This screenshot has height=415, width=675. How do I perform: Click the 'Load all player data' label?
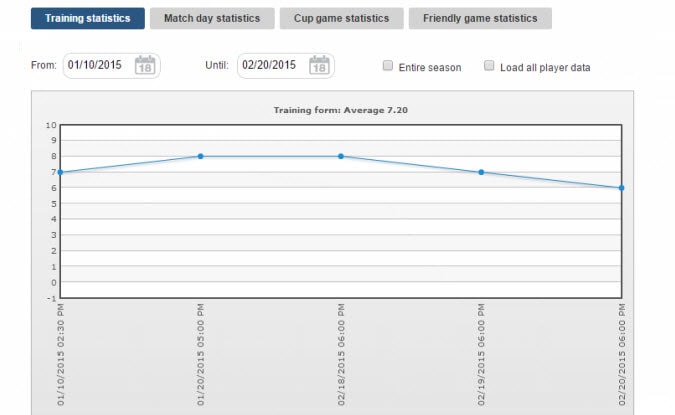pos(545,68)
